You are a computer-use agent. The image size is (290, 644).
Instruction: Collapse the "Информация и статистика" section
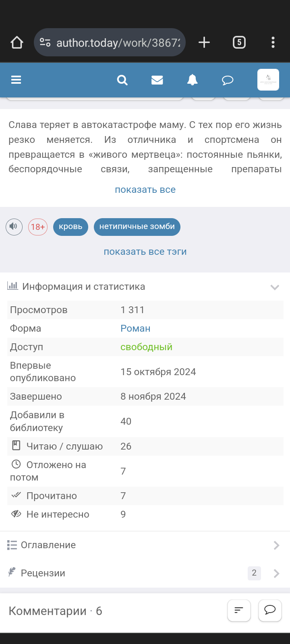point(275,287)
